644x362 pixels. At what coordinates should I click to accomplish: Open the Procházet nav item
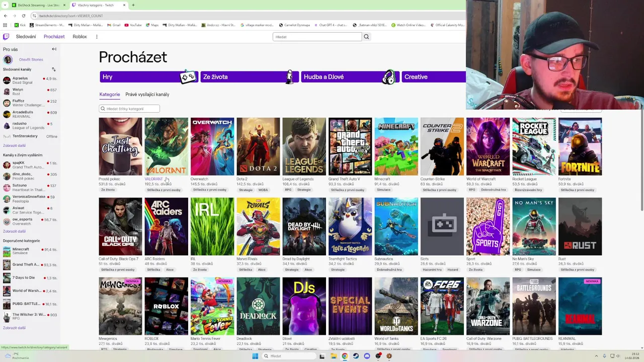coord(54,37)
